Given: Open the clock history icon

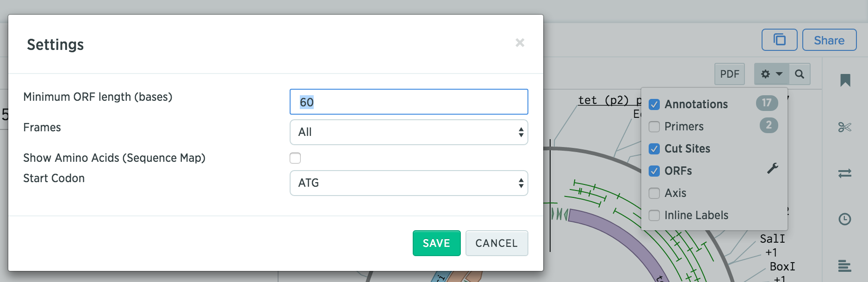Looking at the screenshot, I should (845, 219).
